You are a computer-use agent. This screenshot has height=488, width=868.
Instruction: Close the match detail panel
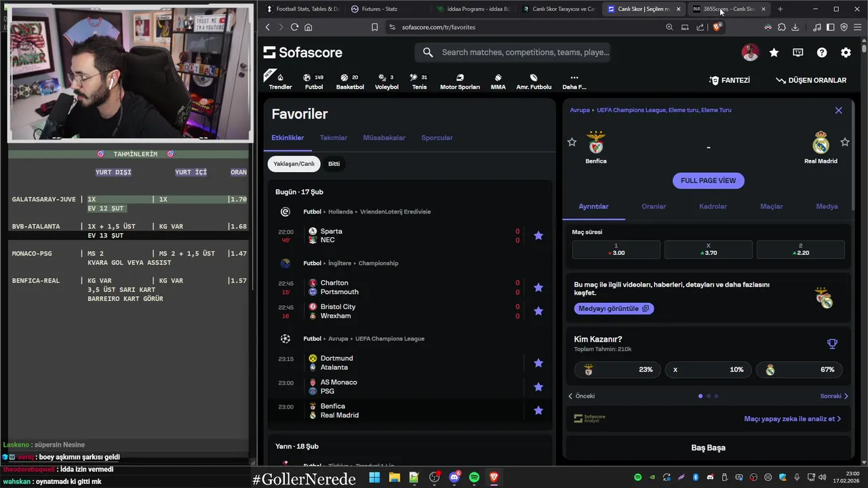pos(839,110)
